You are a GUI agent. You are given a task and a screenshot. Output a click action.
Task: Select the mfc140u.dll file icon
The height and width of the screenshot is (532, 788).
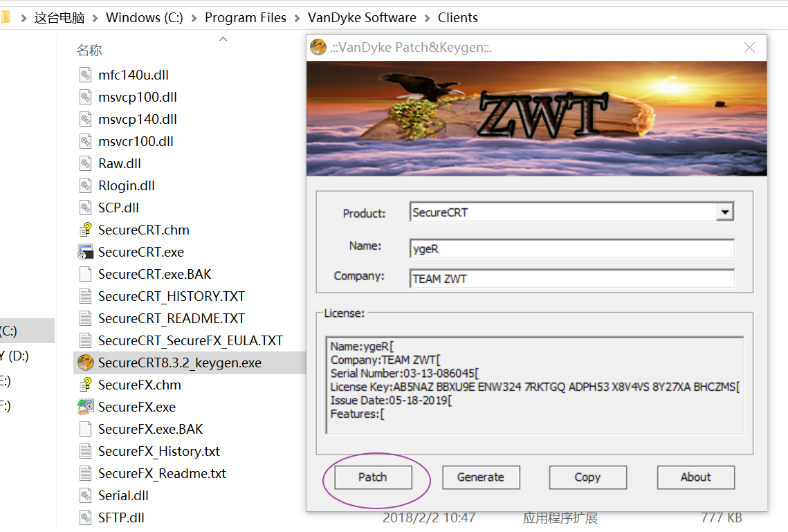coord(84,74)
